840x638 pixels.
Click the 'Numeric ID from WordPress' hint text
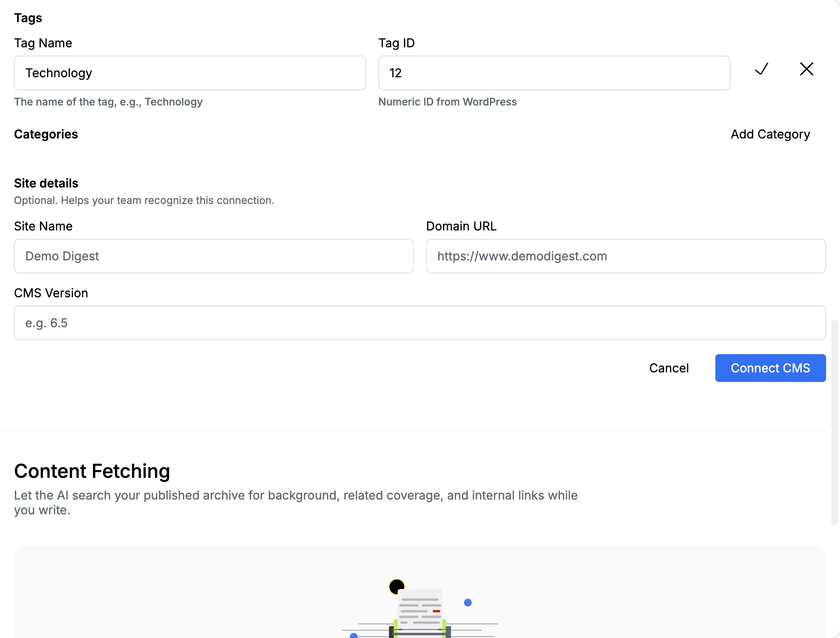click(447, 102)
